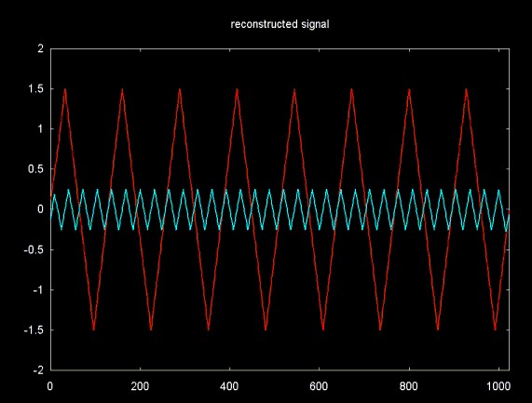The image size is (532, 403).
Task: Click the y-axis label -1.5
Action: click(x=34, y=329)
